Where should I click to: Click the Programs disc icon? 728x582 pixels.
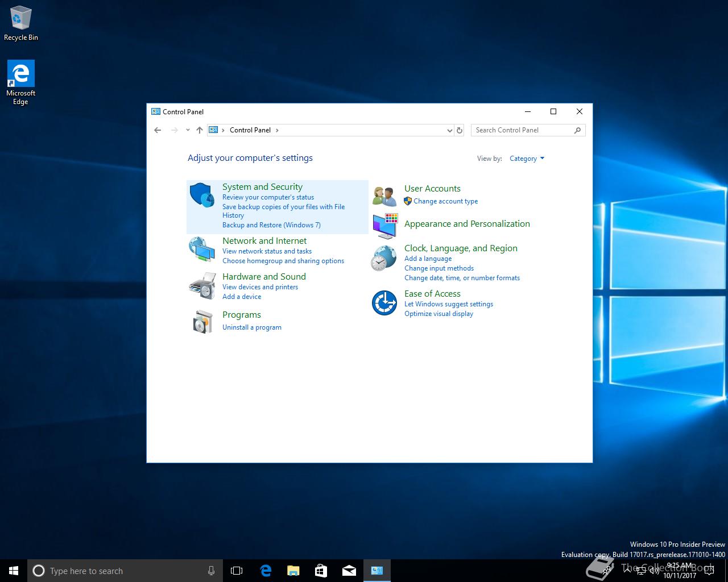(x=202, y=322)
